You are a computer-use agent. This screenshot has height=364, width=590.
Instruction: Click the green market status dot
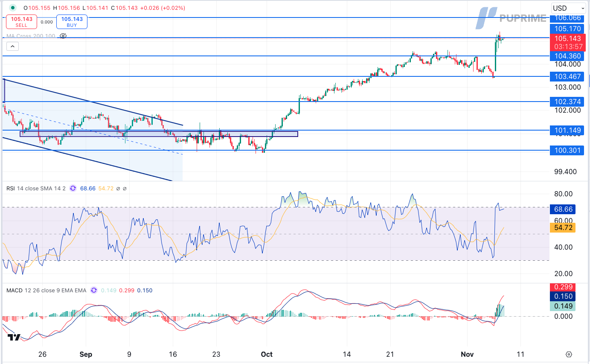[x=13, y=8]
